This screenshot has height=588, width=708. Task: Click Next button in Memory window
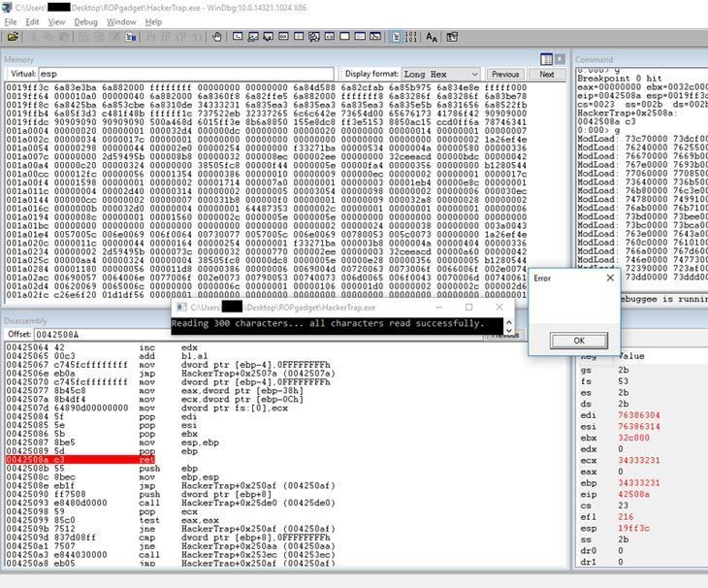(x=547, y=74)
